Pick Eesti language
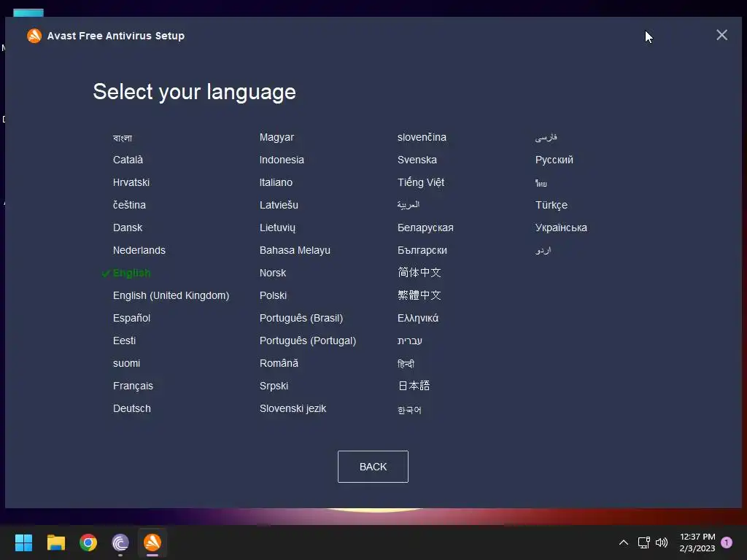 click(124, 341)
